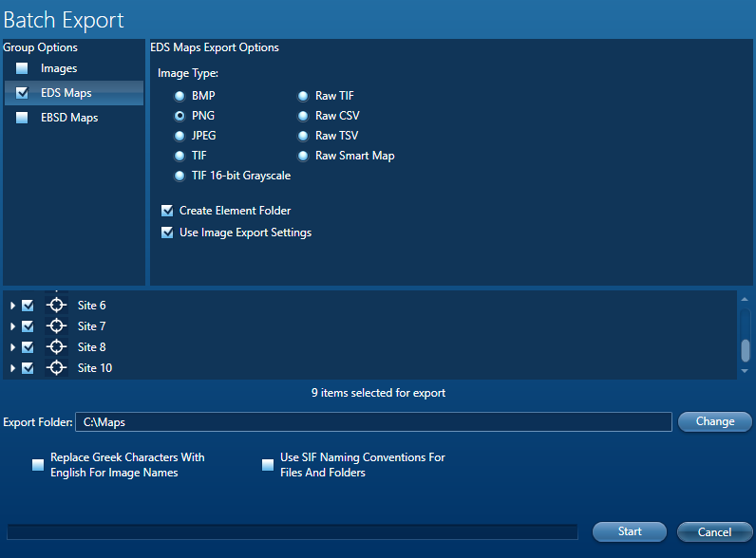Image resolution: width=756 pixels, height=558 pixels.
Task: Select the BMP image type
Action: click(179, 96)
